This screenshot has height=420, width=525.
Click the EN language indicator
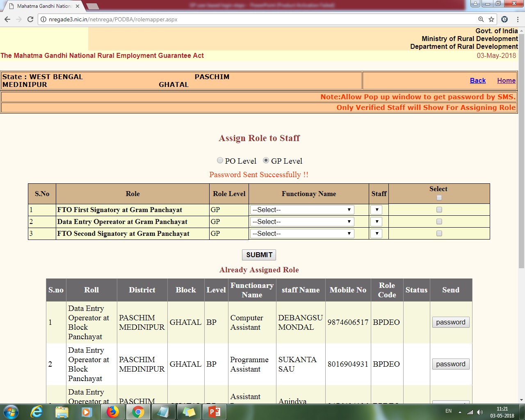point(448,411)
